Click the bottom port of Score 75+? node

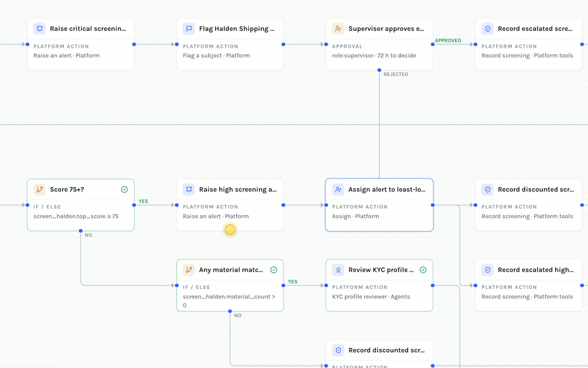pos(80,231)
